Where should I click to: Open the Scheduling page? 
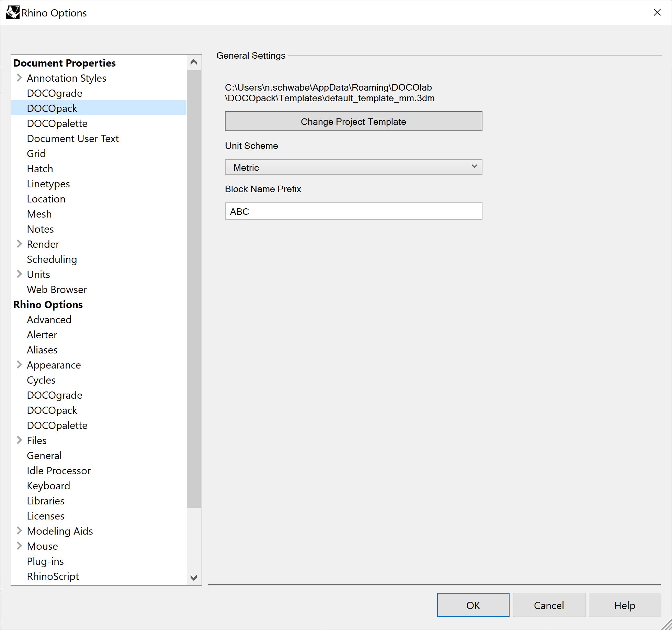coord(52,259)
